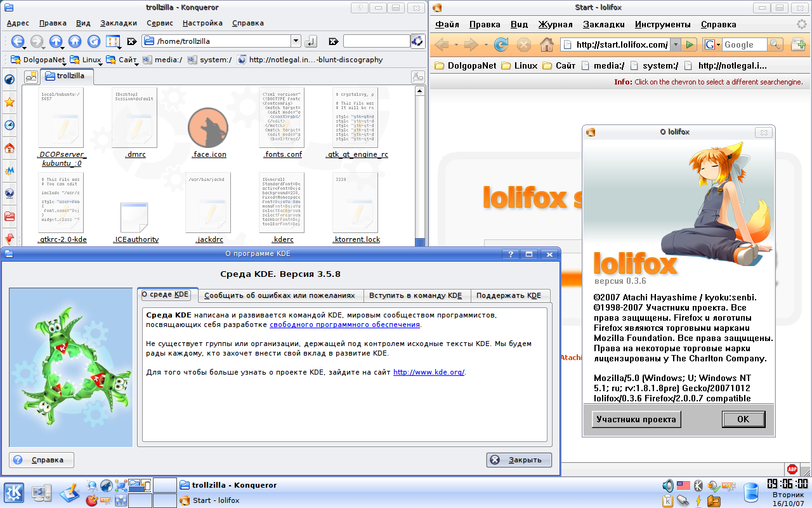Click Go button beside Konqueror location bar
Screen dimensions: 812x508
(x=311, y=41)
